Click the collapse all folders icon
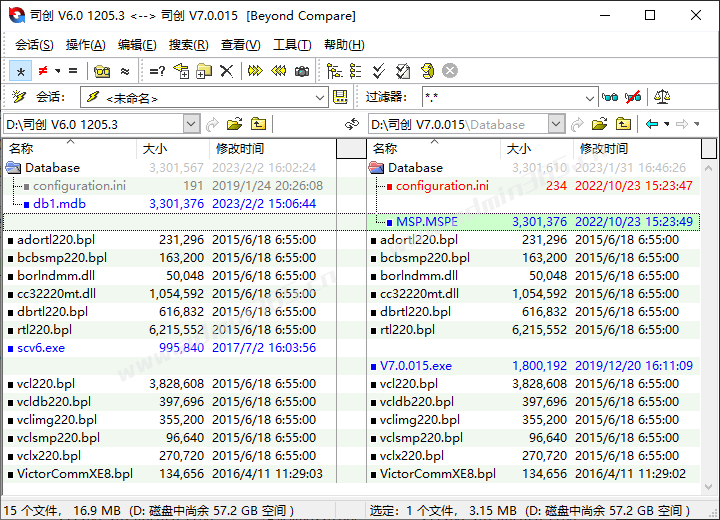The image size is (720, 520). 355,71
